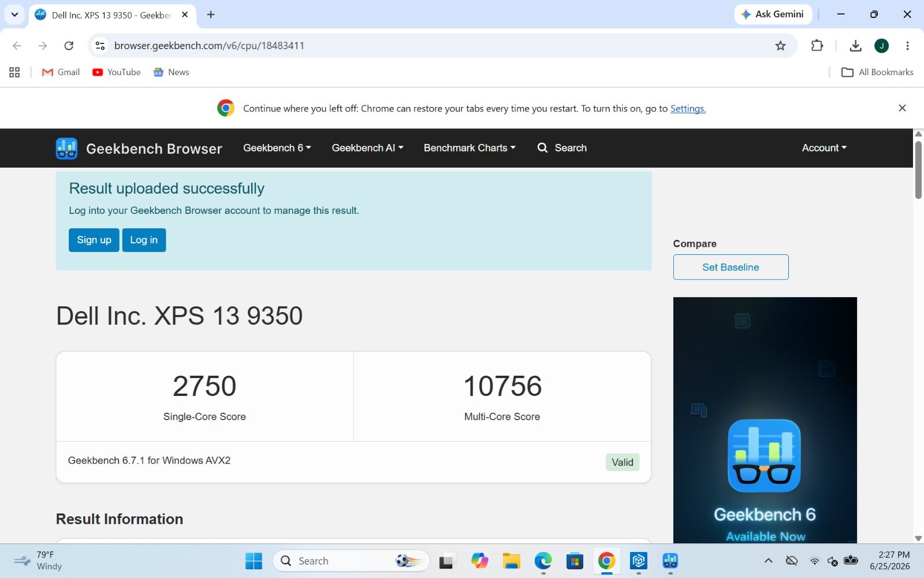Open the tab search chevron in Chrome
Screen dimensions: 924x578
coord(14,14)
